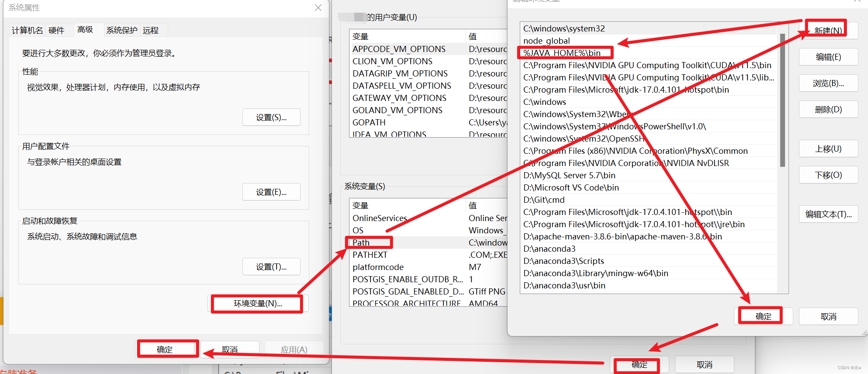Select GATEWAY_VM_OPTIONS user variable
The height and width of the screenshot is (374, 868).
(x=428, y=98)
